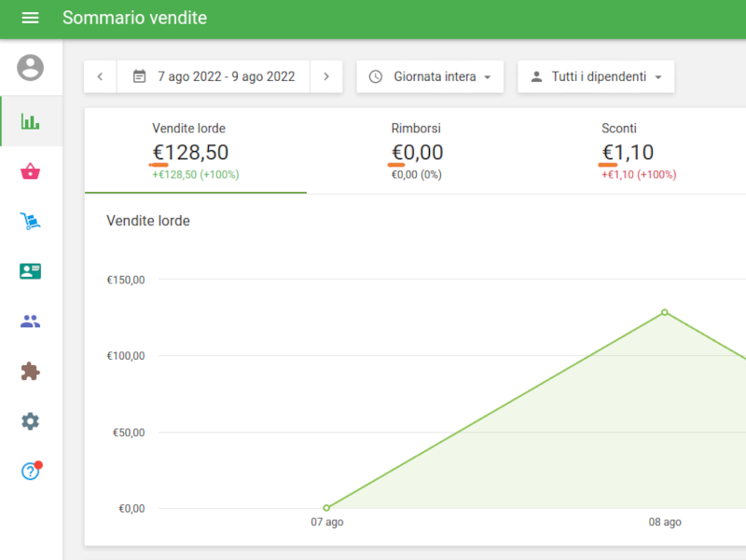The height and width of the screenshot is (560, 746).
Task: Open date range picker 7 ago - 9 ago
Action: pyautogui.click(x=214, y=76)
